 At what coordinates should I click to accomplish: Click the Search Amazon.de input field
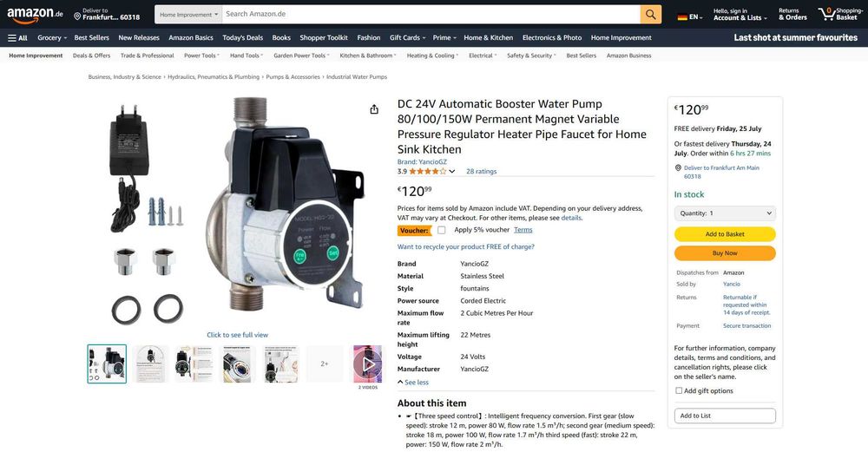point(431,15)
